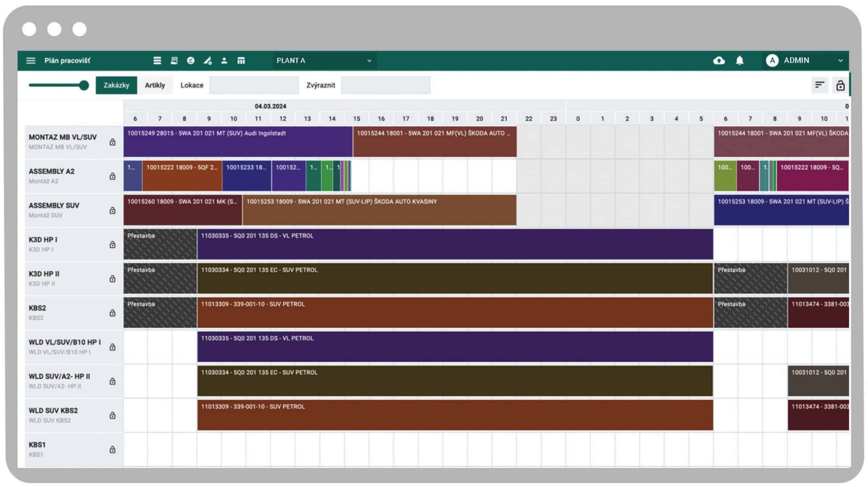Click the cloud upload icon
The width and height of the screenshot is (868, 487).
(719, 61)
